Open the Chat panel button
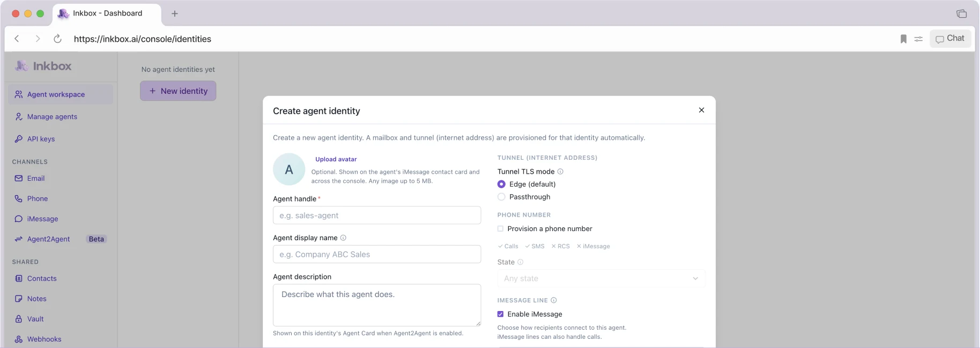Screen dimensions: 980x348 (950, 39)
